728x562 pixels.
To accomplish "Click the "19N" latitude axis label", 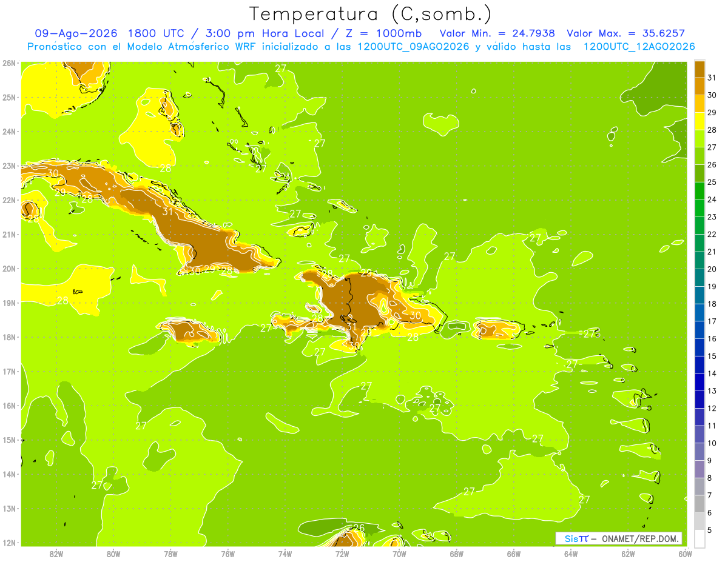I will (x=9, y=303).
